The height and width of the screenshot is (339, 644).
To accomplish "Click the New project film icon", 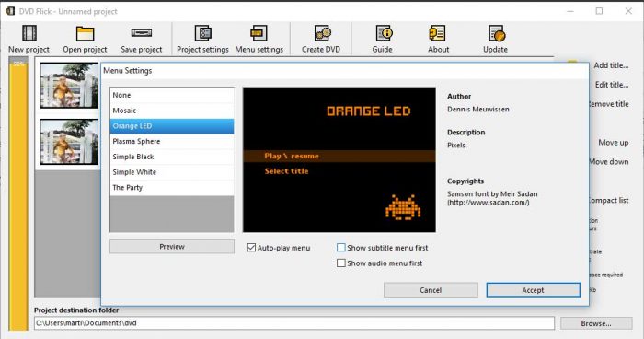I will 29,33.
